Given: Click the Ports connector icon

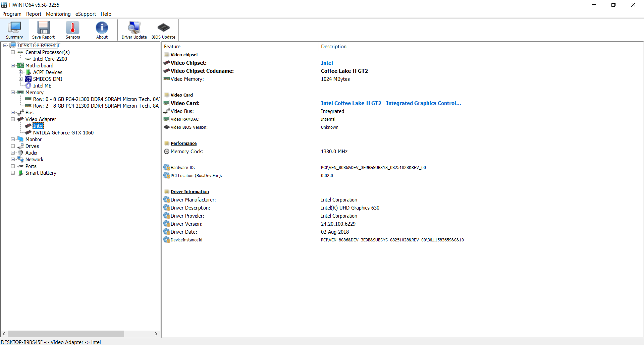Looking at the screenshot, I should 20,166.
